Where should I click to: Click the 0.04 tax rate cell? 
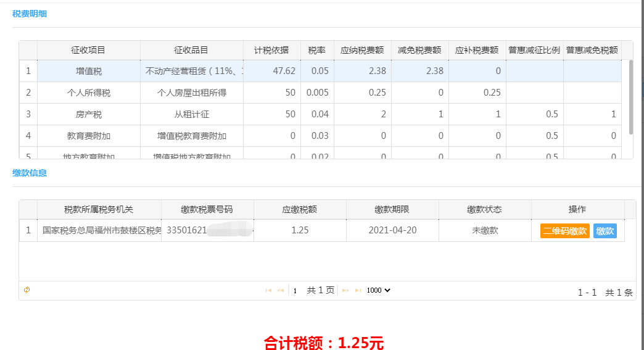(x=317, y=114)
